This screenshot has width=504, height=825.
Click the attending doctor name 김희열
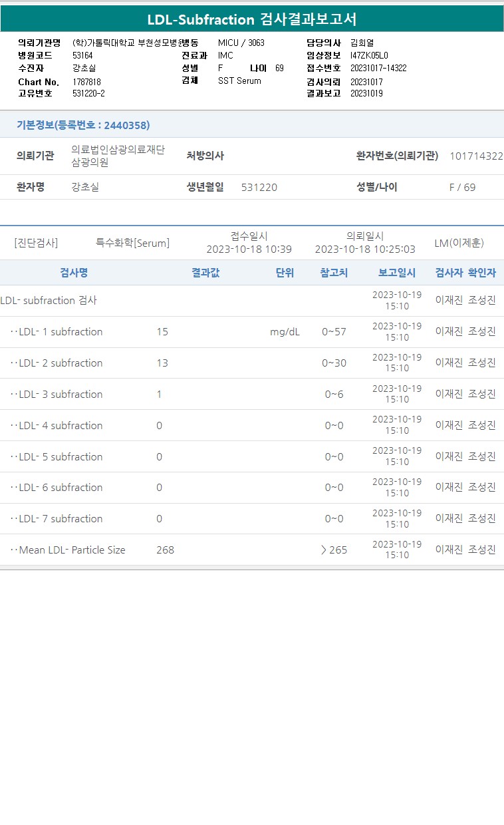[362, 43]
